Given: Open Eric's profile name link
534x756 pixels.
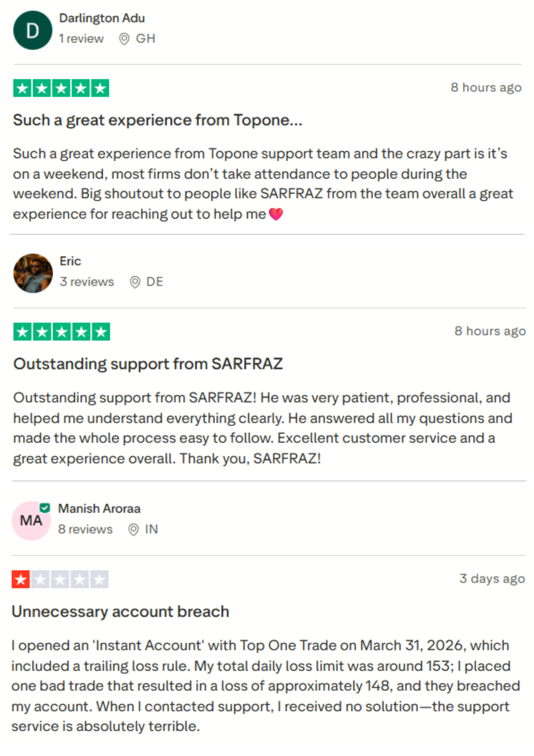Looking at the screenshot, I should tap(70, 261).
